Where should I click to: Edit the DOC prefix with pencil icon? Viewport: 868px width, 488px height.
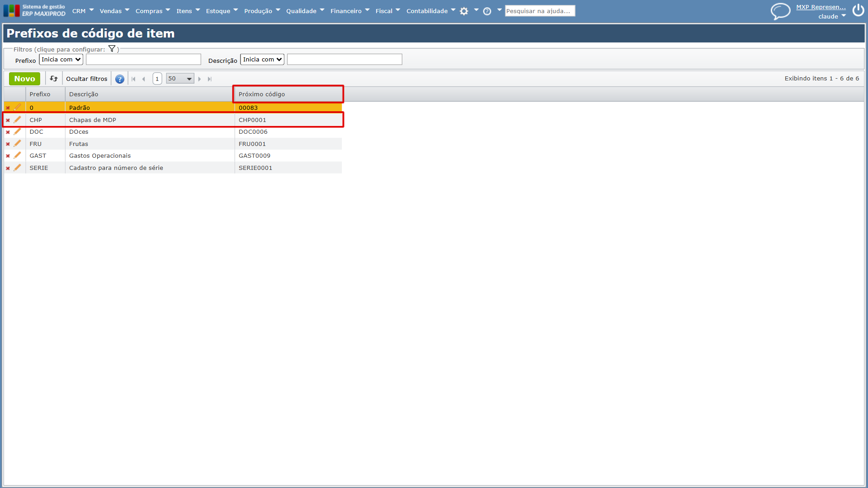(17, 131)
